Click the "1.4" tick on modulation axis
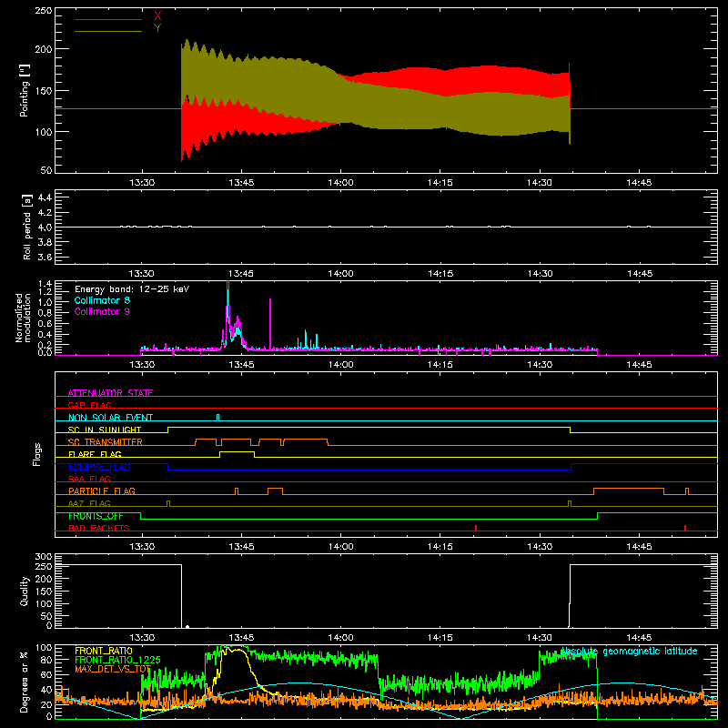This screenshot has height=728, width=728. pos(45,283)
